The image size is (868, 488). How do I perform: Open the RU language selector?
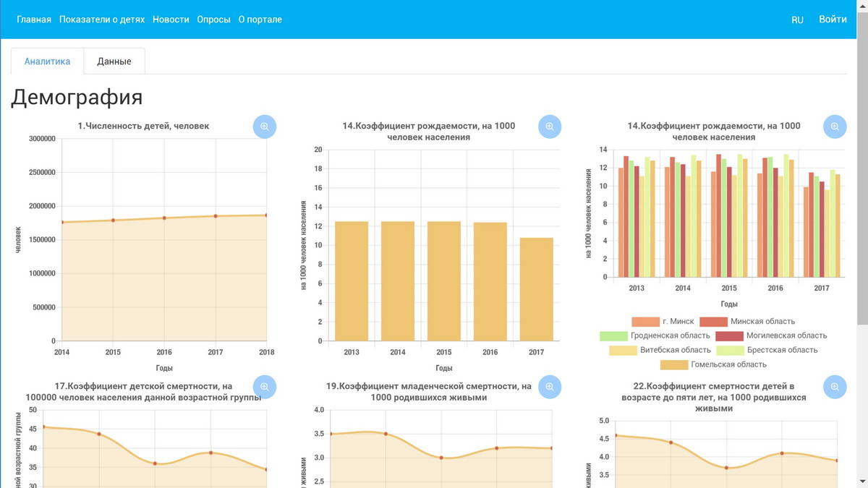[797, 20]
